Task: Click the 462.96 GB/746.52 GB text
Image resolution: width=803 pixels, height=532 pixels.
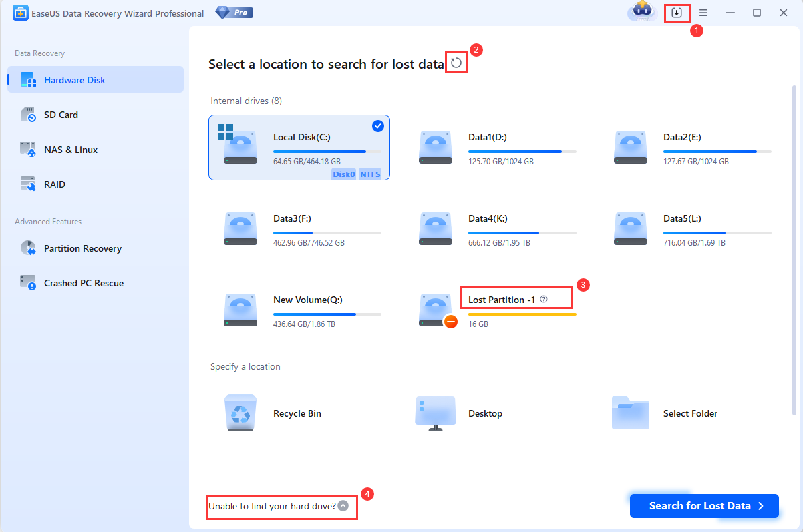Action: tap(309, 243)
